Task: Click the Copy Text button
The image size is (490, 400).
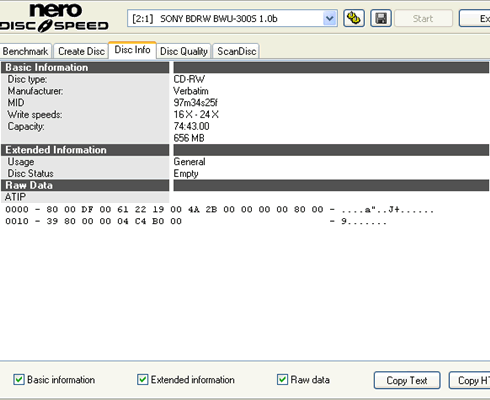Action: pos(407,380)
